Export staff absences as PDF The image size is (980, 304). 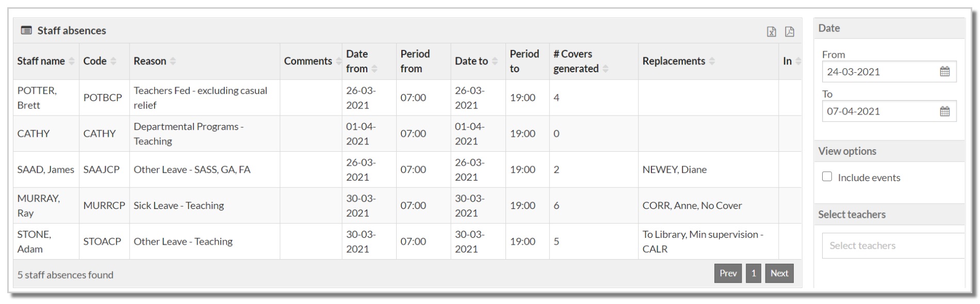pos(789,32)
